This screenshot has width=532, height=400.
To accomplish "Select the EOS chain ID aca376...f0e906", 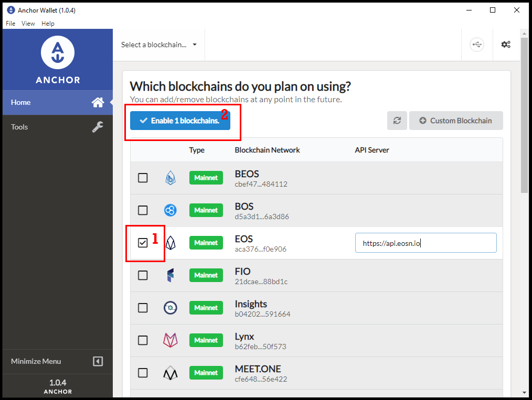I will [x=261, y=249].
